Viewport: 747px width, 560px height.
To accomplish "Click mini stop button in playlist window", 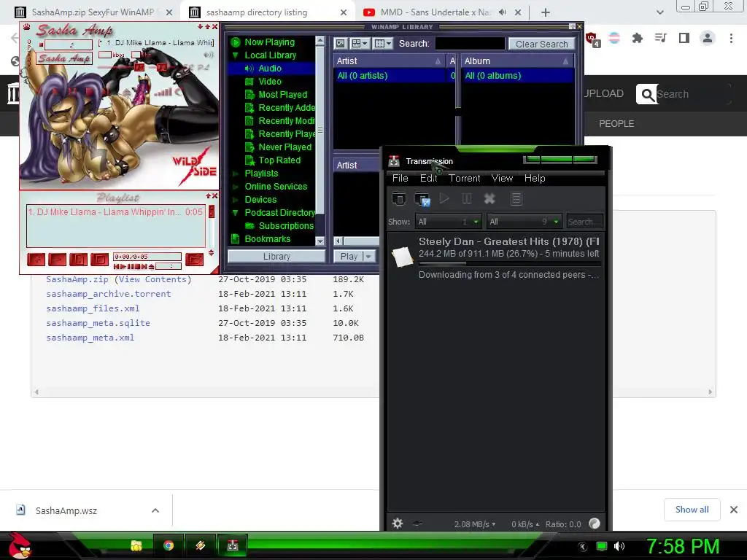I will [x=137, y=267].
